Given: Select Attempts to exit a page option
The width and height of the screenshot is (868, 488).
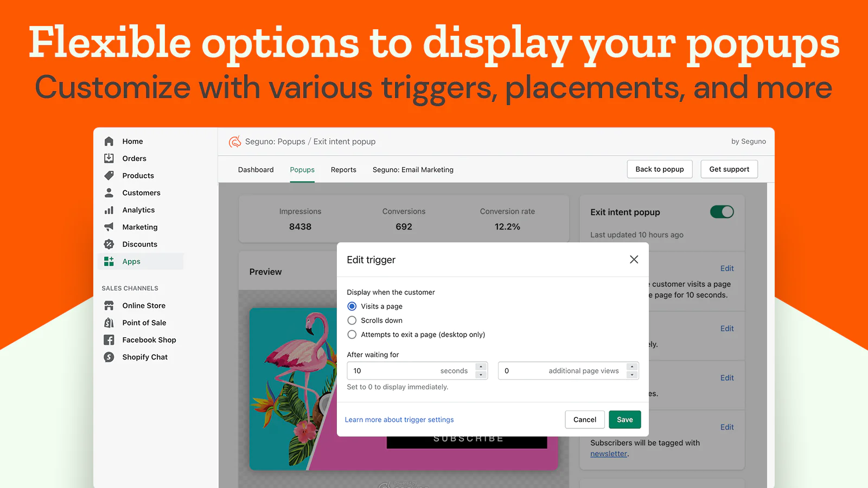Looking at the screenshot, I should (352, 335).
